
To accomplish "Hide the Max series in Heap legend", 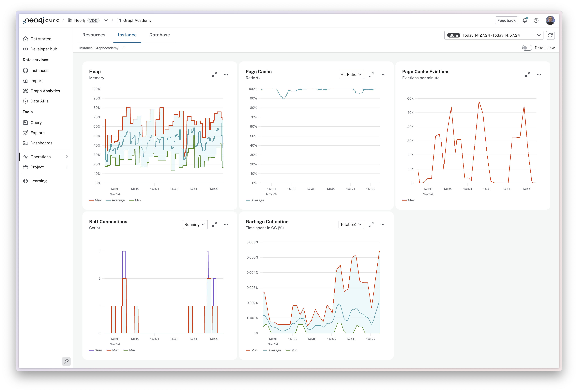I will coord(95,200).
